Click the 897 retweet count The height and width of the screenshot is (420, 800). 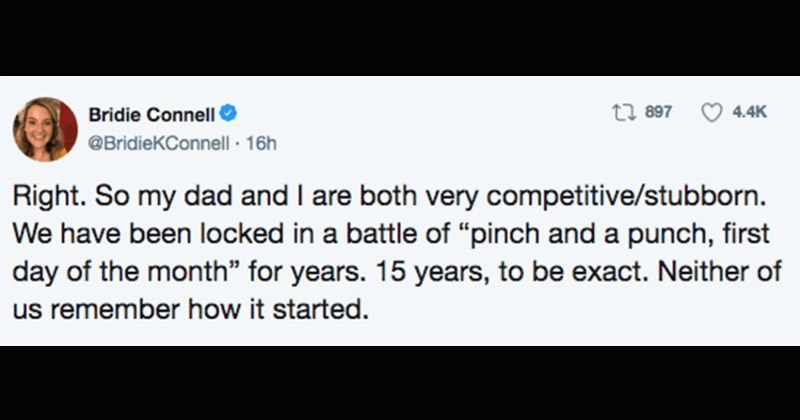coord(658,114)
